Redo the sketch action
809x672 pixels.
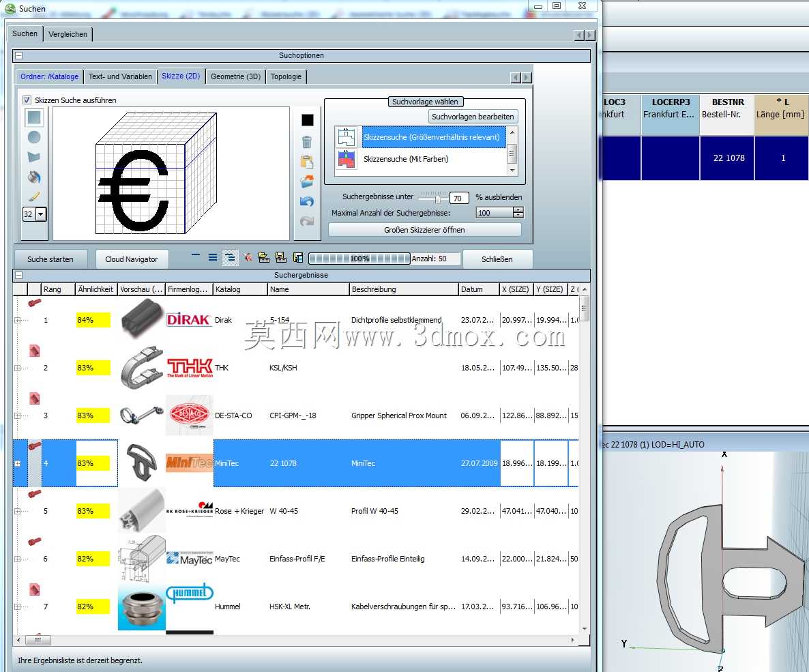[307, 221]
